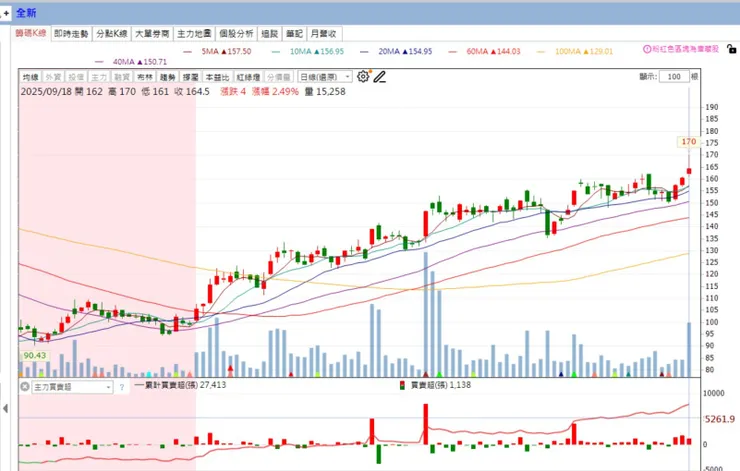Click the 170 price tag on axis
This screenshot has height=471, width=740.
(689, 142)
